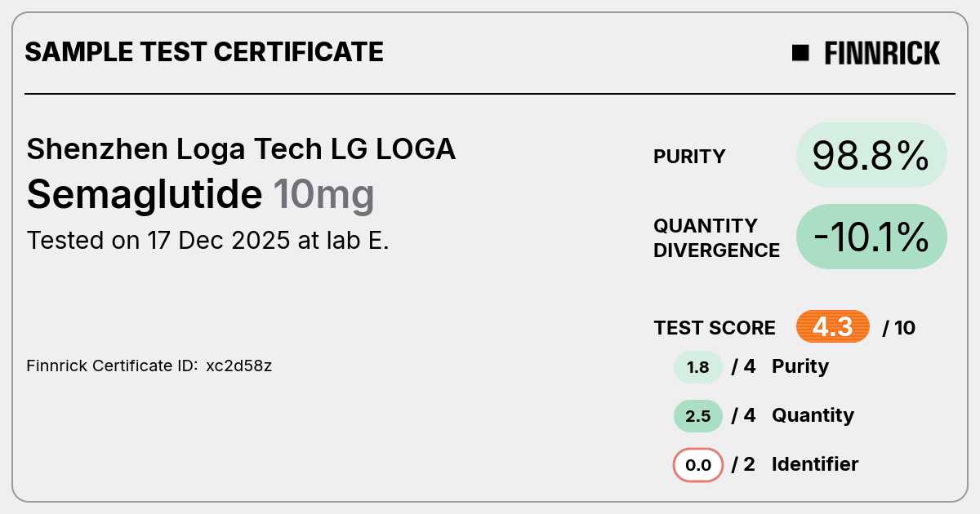The width and height of the screenshot is (980, 514).
Task: Click the Finnrick Certificate ID label
Action: 113,366
